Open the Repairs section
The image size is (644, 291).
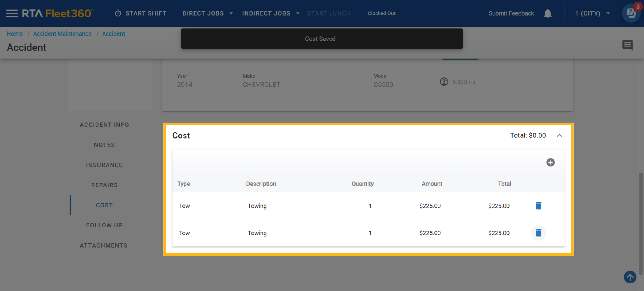click(x=104, y=185)
